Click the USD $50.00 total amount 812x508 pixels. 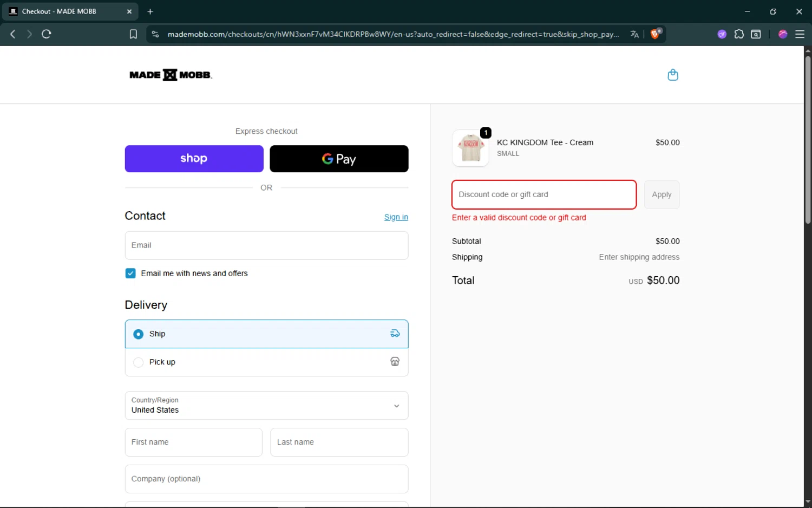tap(654, 281)
